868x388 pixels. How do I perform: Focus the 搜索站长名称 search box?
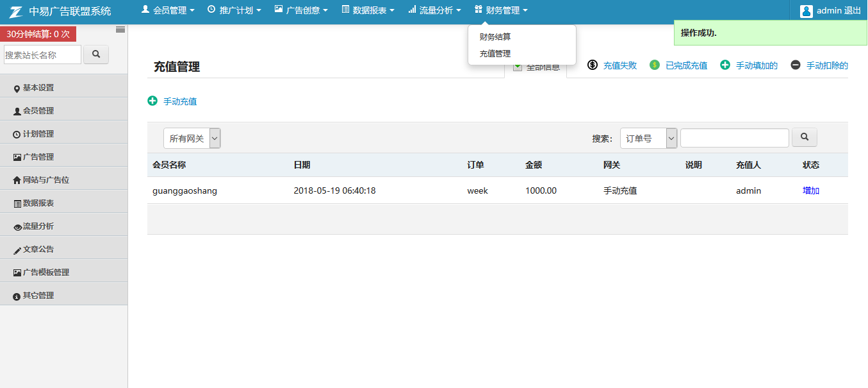click(x=42, y=55)
